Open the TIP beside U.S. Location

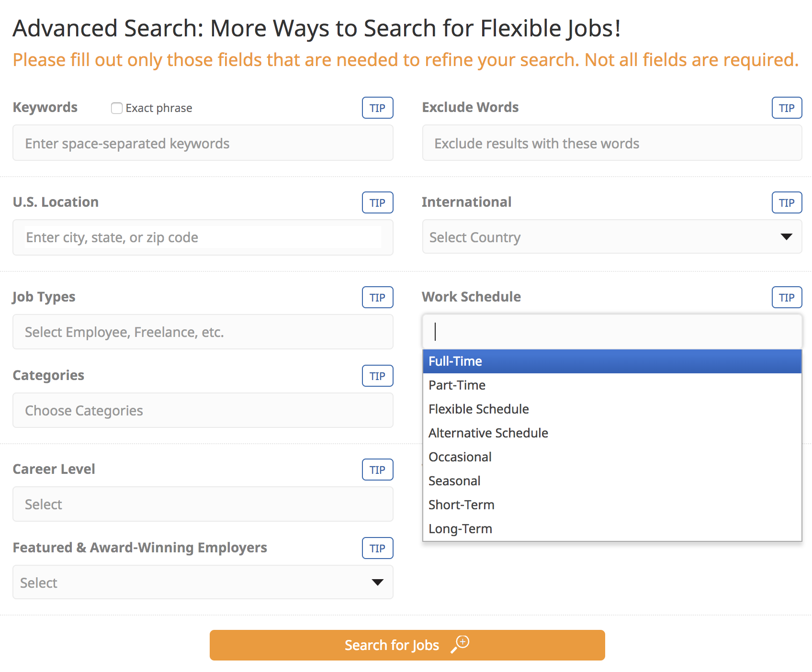coord(377,202)
